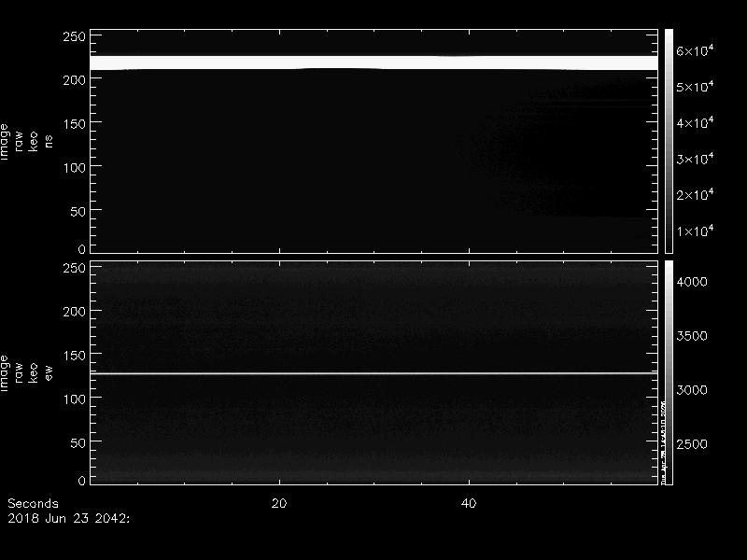The width and height of the screenshot is (747, 560).
Task: Select the 2500 colorbar label
Action: pyautogui.click(x=692, y=444)
